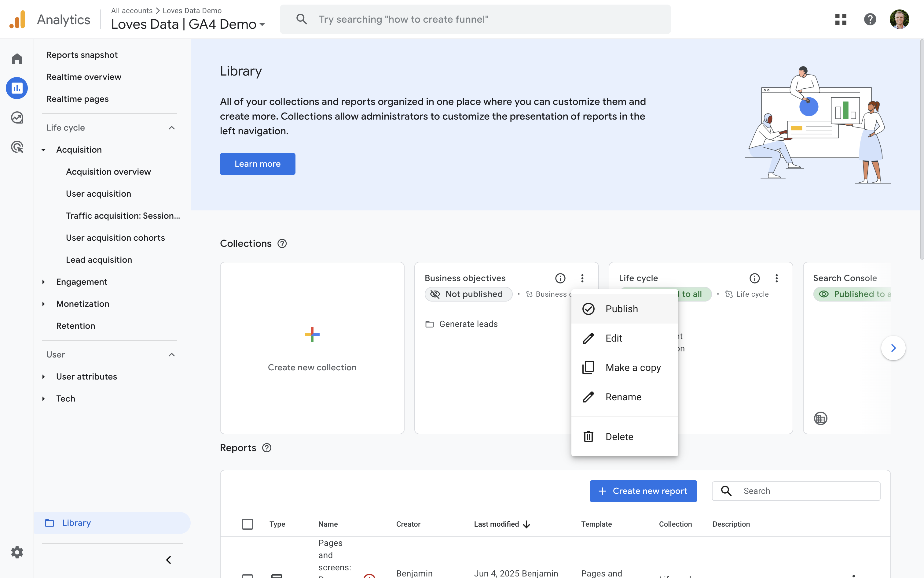Click the Not published status chip
The width and height of the screenshot is (924, 578).
click(468, 294)
